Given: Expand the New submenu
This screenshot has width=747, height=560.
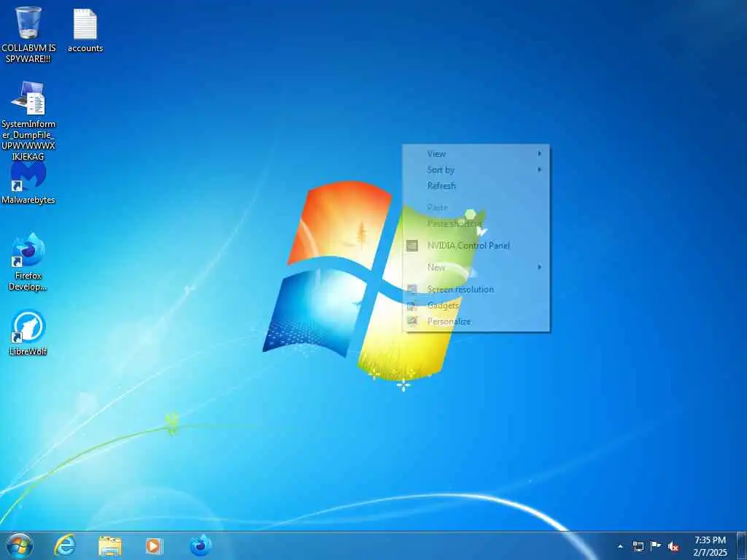Looking at the screenshot, I should (x=476, y=268).
